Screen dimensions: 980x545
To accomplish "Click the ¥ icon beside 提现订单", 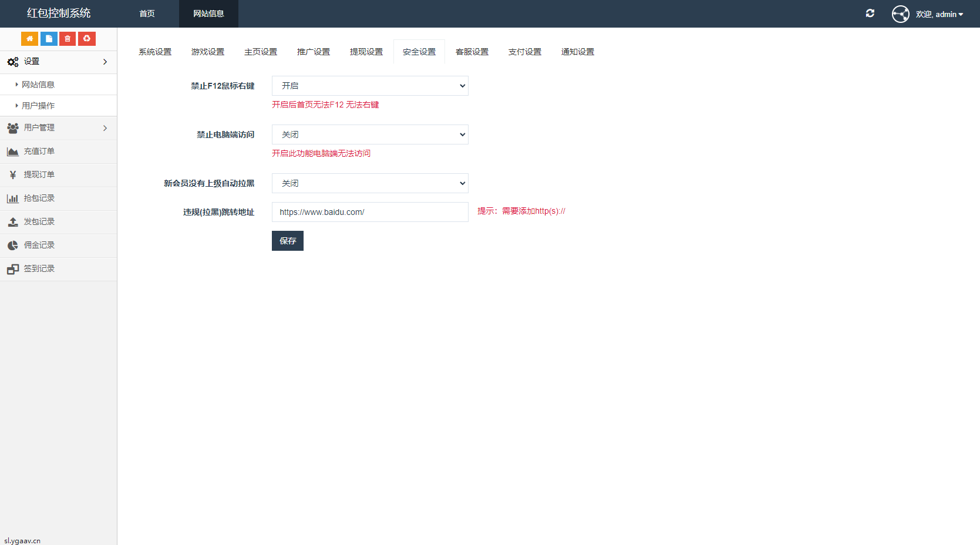I will 12,174.
